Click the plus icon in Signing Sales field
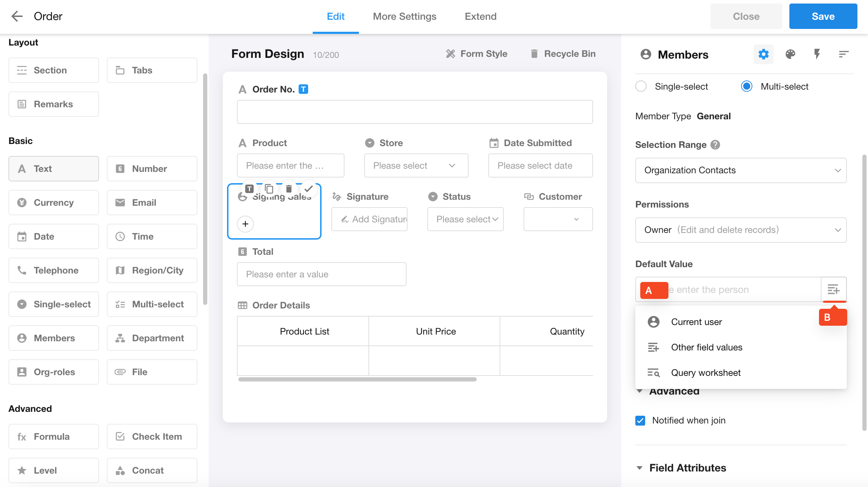The width and height of the screenshot is (868, 487). click(245, 224)
